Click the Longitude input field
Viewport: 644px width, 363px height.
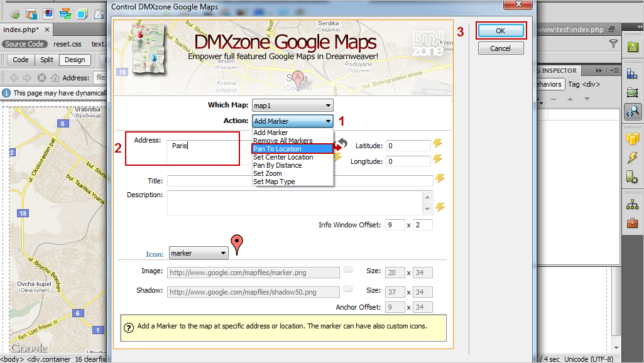[408, 161]
